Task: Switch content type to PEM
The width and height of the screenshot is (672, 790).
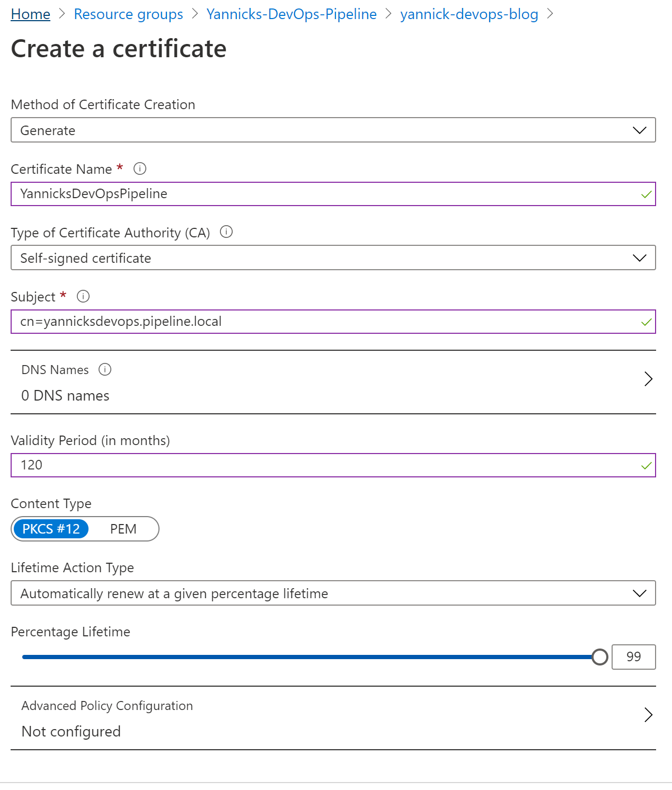Action: [x=123, y=529]
